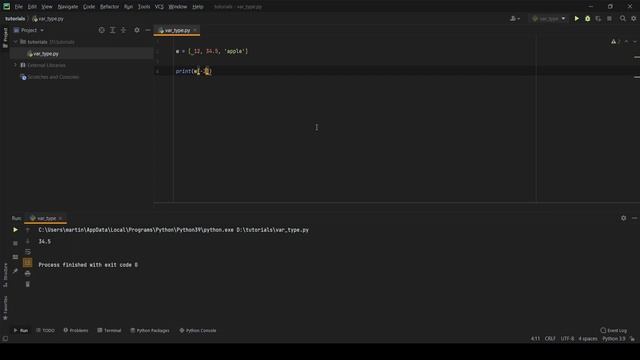This screenshot has height=360, width=640.
Task: Open Search Everywhere magnifier icon
Action: [x=623, y=18]
